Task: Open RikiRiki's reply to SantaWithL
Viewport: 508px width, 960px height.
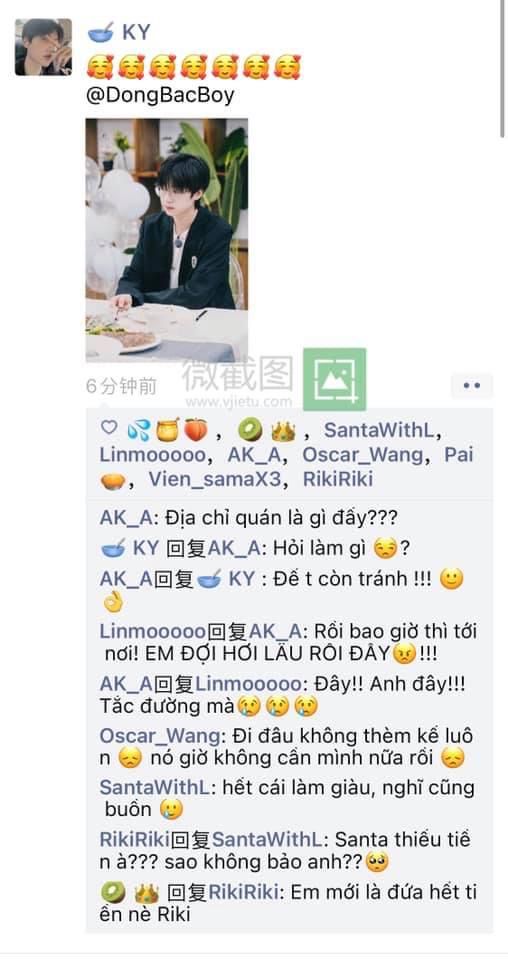Action: [285, 851]
